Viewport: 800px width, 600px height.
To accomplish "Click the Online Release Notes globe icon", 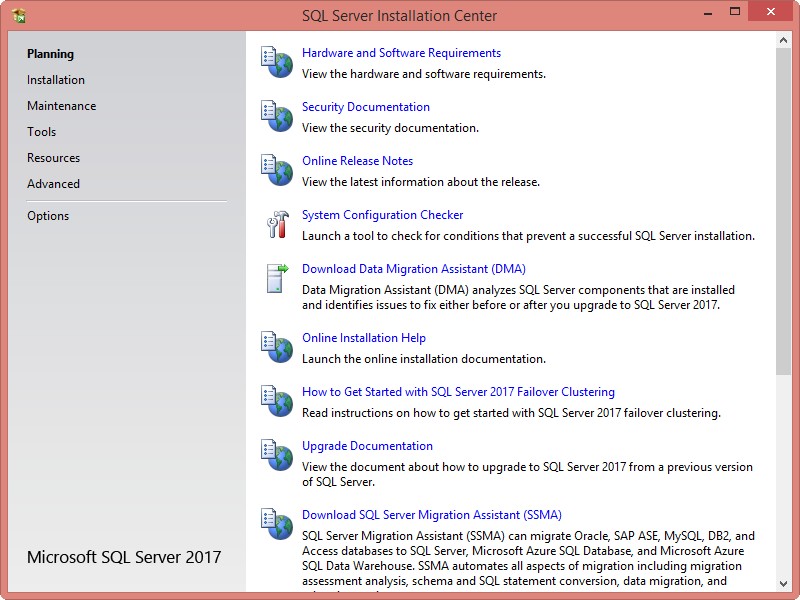I will [277, 170].
